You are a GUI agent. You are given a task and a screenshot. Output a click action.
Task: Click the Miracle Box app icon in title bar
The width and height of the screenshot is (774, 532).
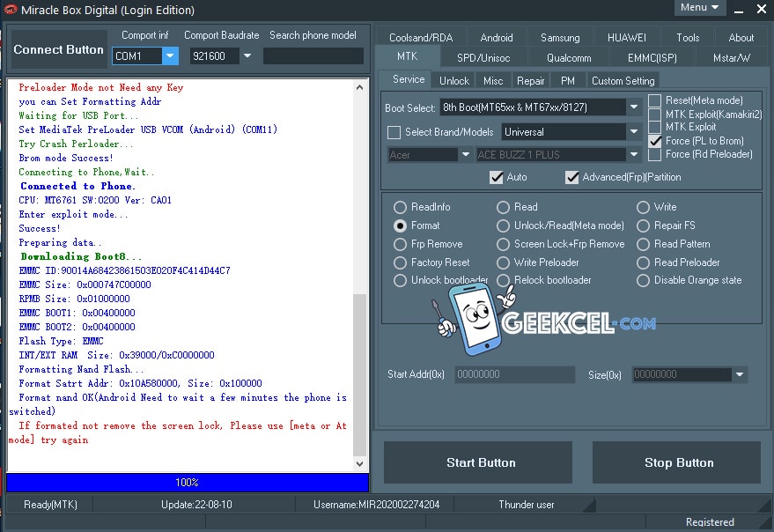(10, 10)
